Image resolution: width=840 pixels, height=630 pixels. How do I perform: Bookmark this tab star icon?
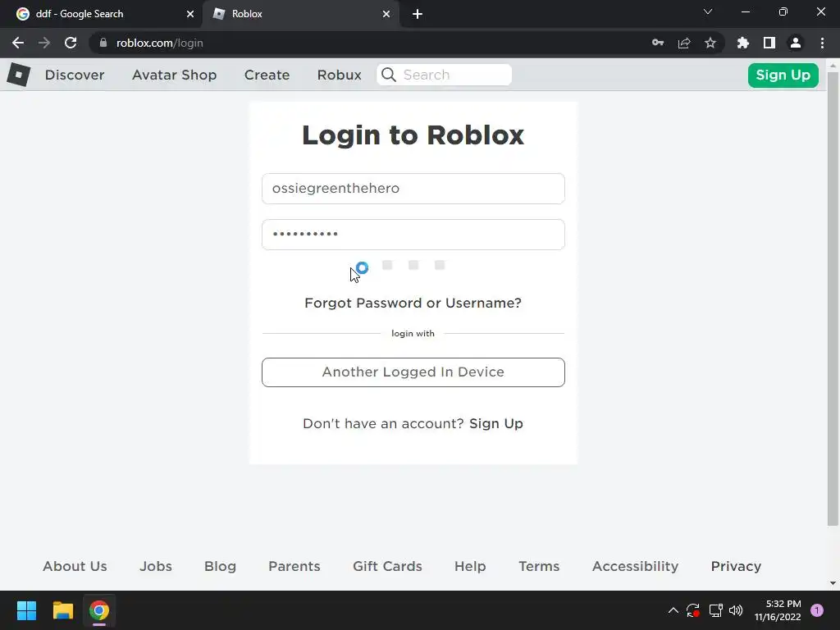point(710,43)
